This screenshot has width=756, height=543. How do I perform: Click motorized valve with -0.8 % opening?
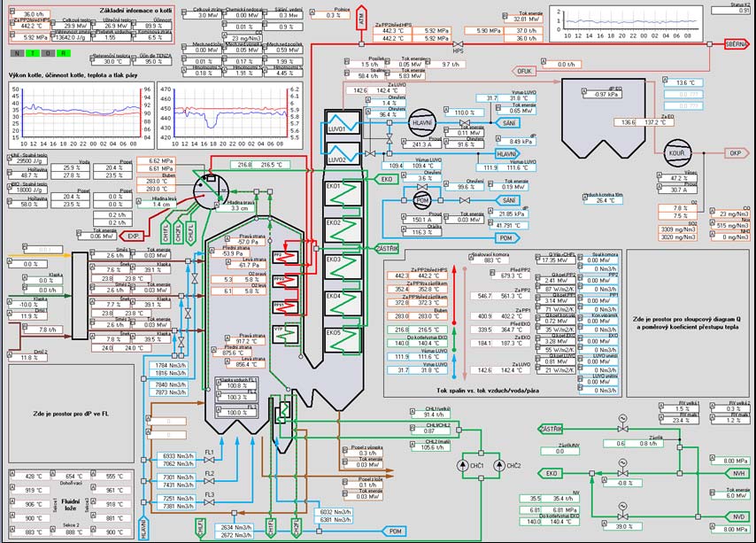coord(622,469)
